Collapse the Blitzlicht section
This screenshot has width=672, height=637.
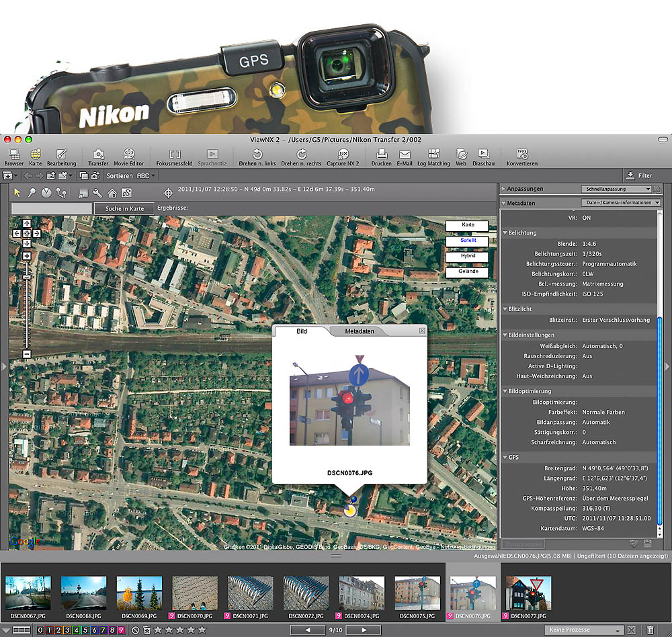(505, 309)
